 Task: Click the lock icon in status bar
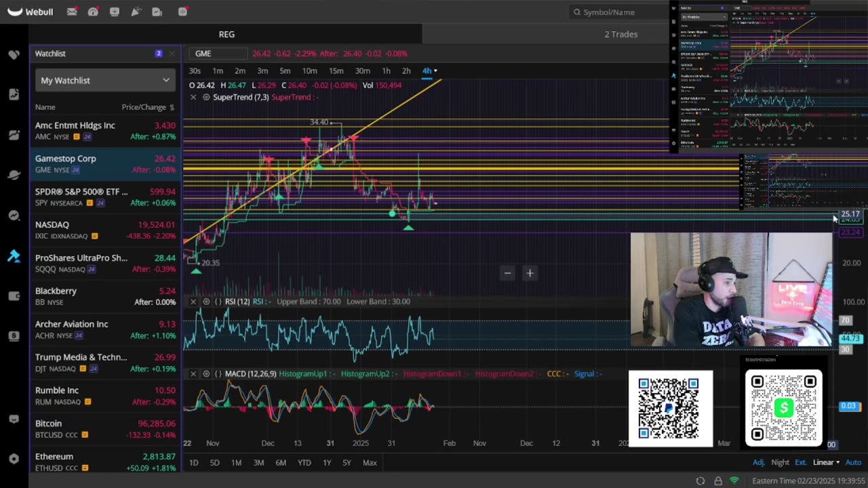(718, 481)
